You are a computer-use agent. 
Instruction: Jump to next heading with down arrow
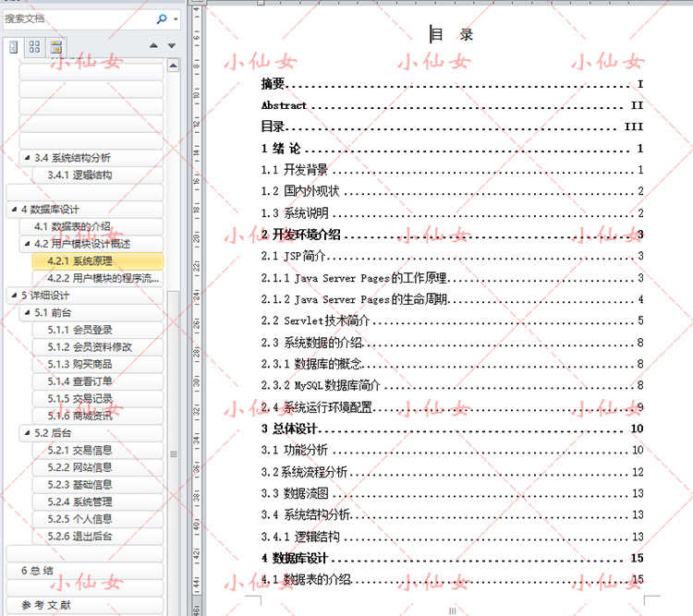172,45
